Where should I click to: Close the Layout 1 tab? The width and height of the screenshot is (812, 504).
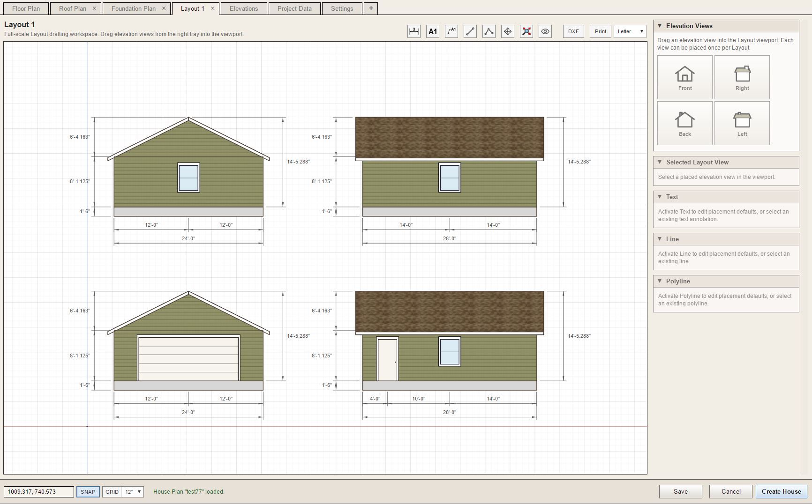coord(212,8)
